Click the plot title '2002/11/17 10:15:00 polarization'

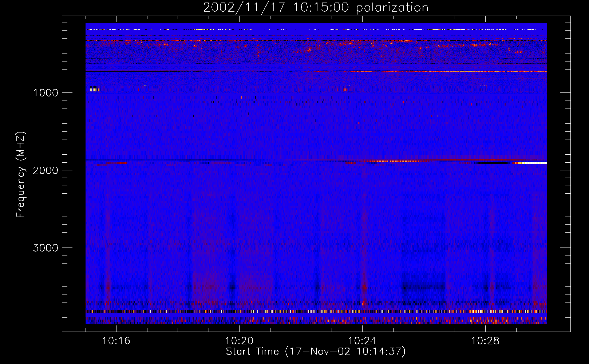pos(316,7)
